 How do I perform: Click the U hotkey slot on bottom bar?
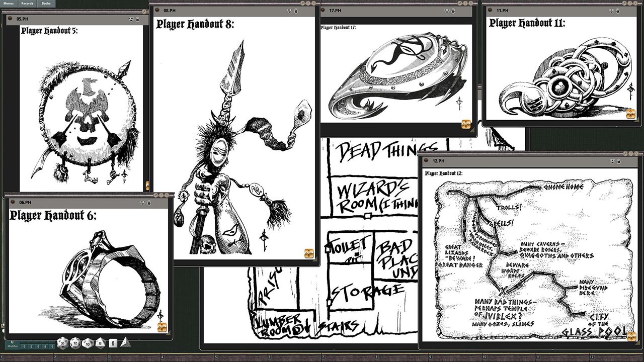[13, 341]
